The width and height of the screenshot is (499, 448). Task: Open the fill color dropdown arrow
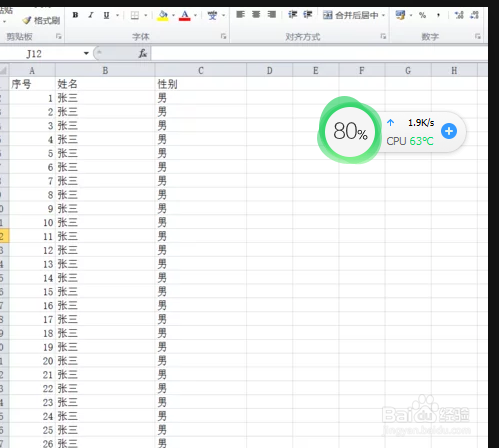point(173,15)
